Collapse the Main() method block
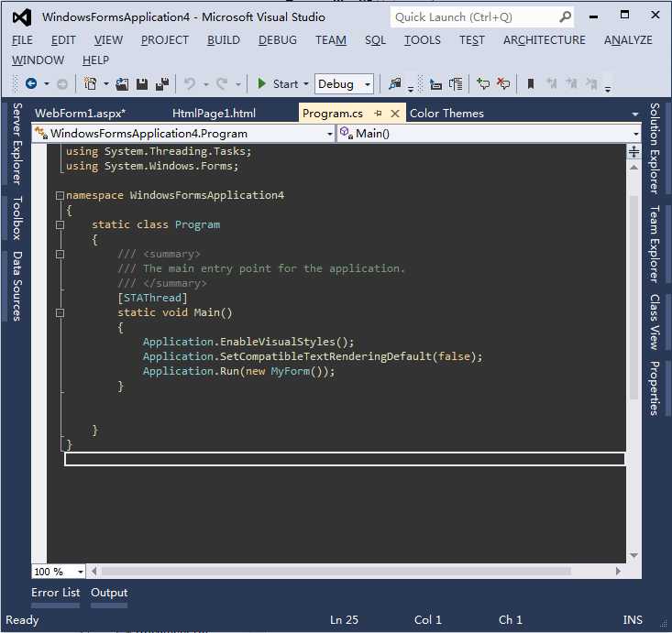Image resolution: width=672 pixels, height=633 pixels. tap(60, 312)
